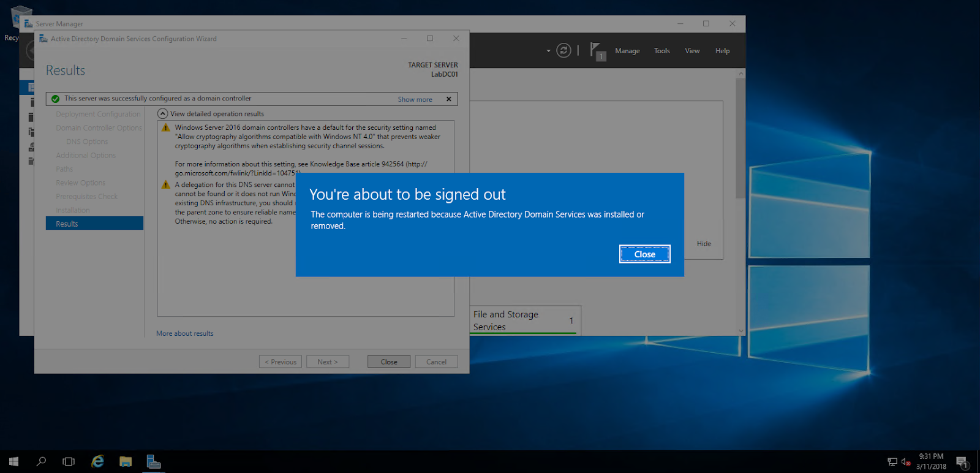Click the wizard's Close button at the bottom
The height and width of the screenshot is (473, 980).
(389, 361)
